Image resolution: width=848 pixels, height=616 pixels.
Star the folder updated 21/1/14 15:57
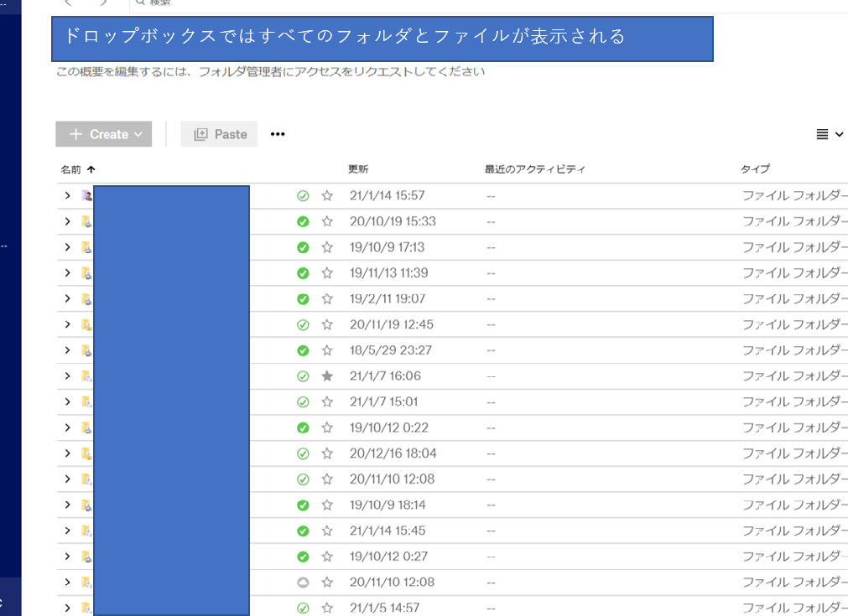click(327, 195)
